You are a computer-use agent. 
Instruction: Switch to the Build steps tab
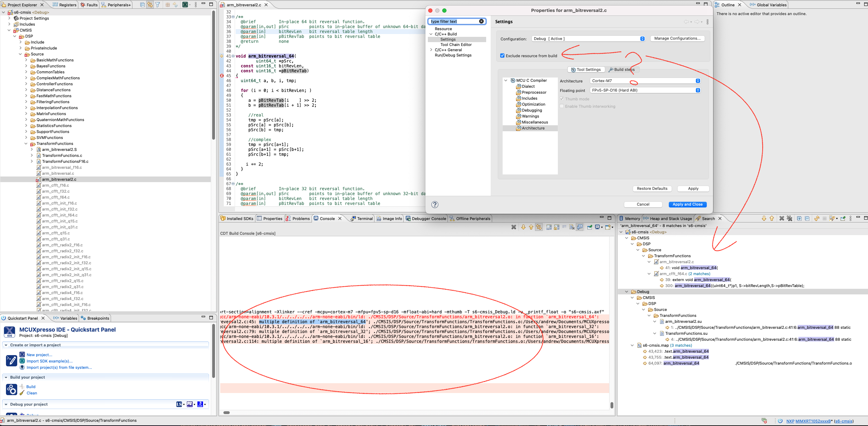621,69
